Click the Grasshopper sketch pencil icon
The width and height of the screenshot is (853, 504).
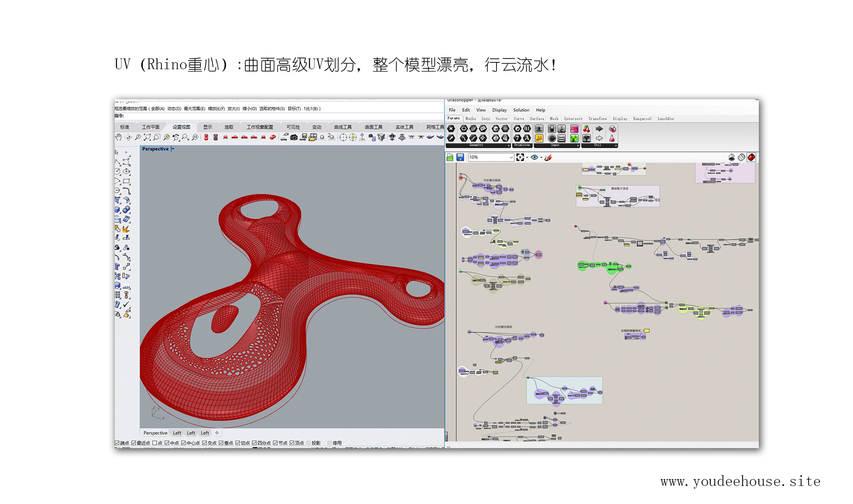548,158
